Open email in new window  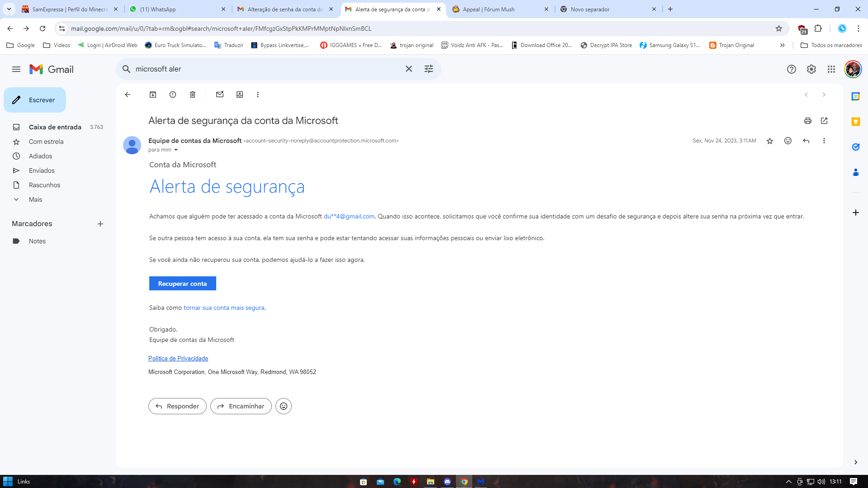[824, 121]
